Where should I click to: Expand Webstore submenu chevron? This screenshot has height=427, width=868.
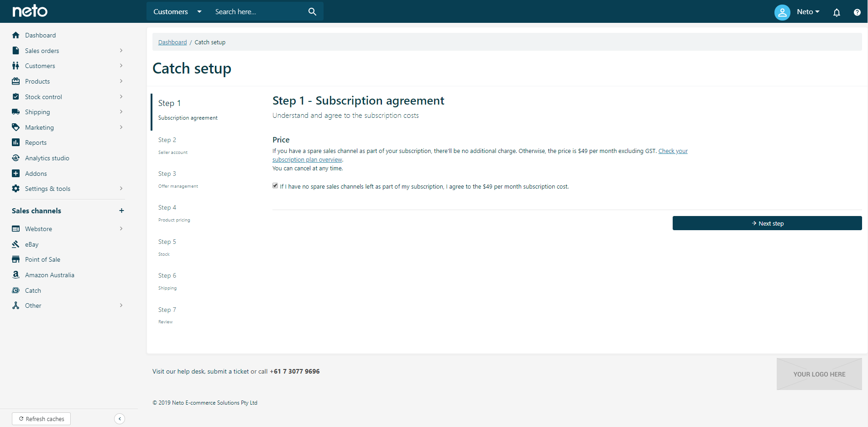click(x=121, y=229)
